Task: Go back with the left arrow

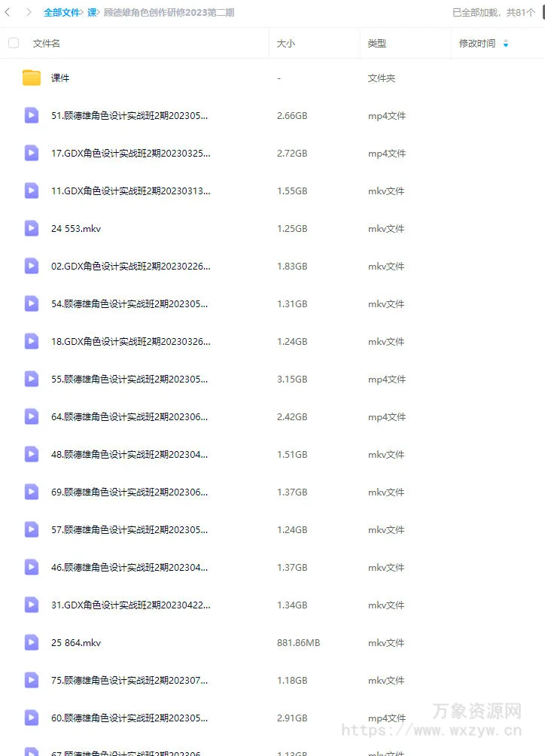Action: click(x=8, y=13)
